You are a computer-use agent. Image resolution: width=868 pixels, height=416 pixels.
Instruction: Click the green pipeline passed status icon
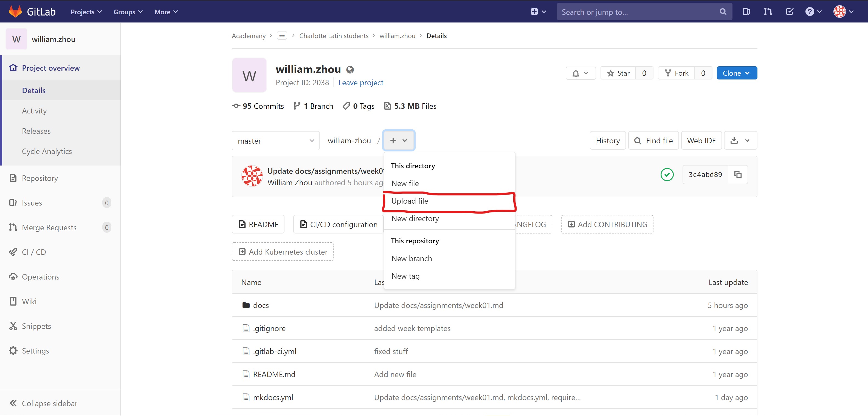(x=667, y=174)
